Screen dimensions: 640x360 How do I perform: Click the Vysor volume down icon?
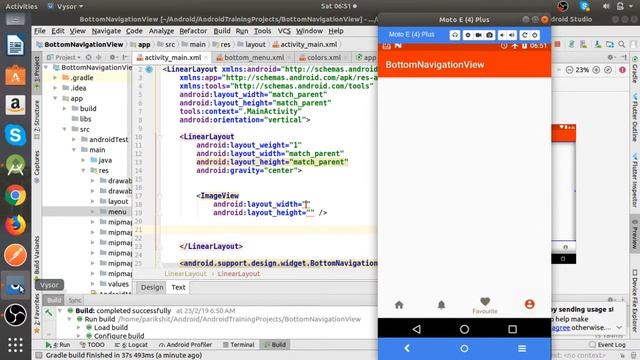pyautogui.click(x=502, y=35)
